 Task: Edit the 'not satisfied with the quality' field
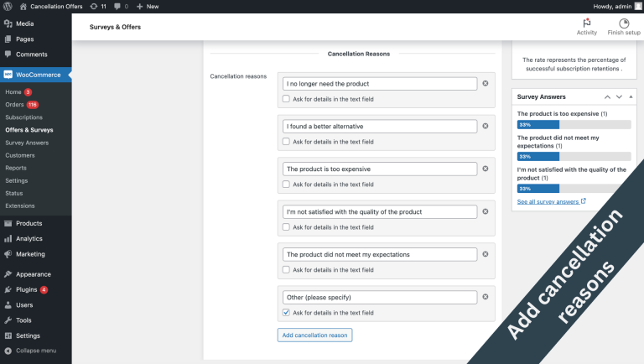[x=380, y=212]
